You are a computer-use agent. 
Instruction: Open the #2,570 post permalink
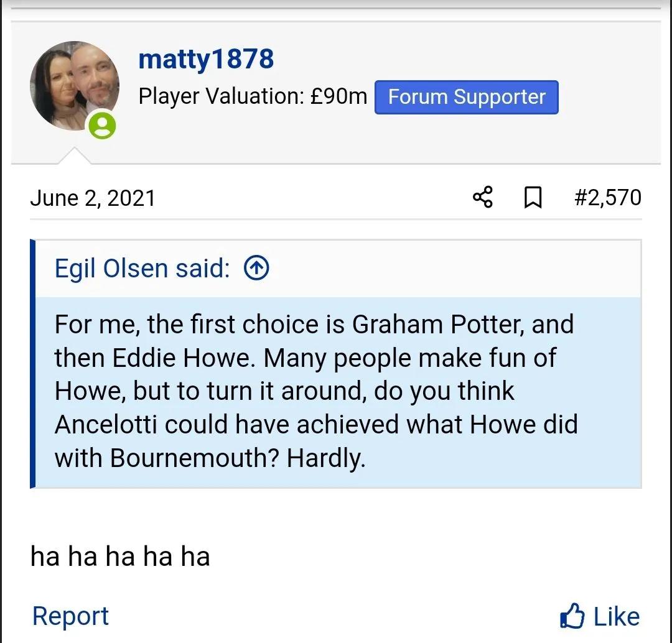pyautogui.click(x=607, y=198)
